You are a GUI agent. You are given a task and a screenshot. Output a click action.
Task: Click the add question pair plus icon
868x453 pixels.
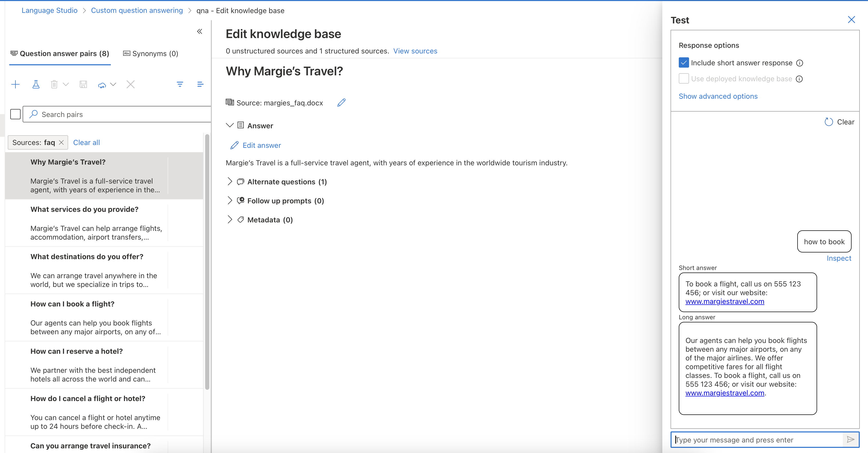pyautogui.click(x=15, y=84)
